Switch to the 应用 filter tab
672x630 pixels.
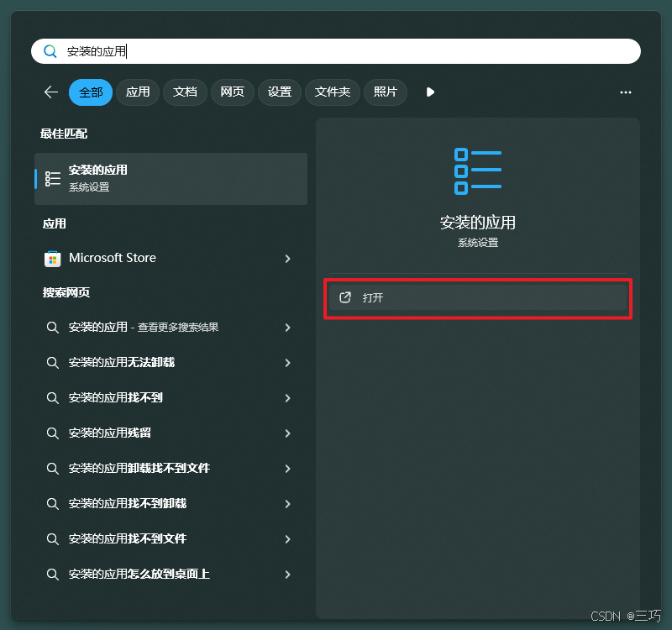click(138, 92)
